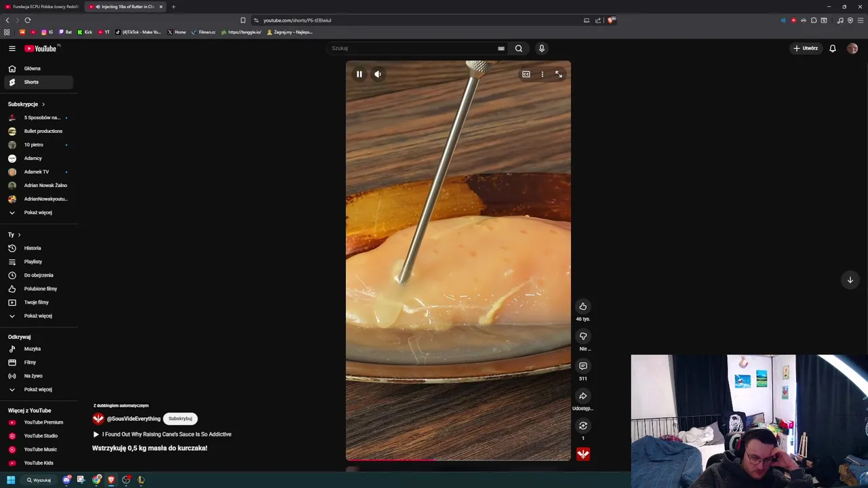
Task: Open the @SousVideEverything channel link
Action: [134, 419]
